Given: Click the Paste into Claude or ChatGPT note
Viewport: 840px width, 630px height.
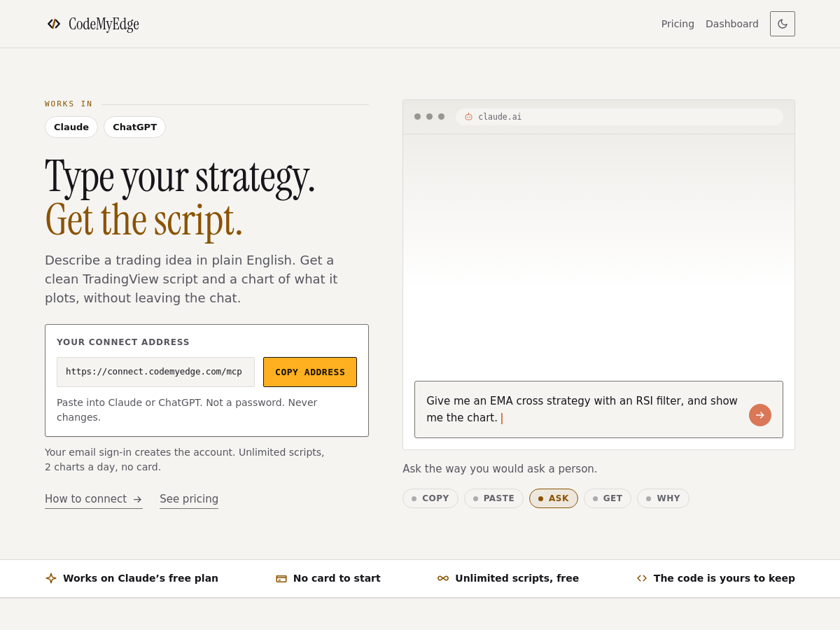Looking at the screenshot, I should [x=187, y=409].
